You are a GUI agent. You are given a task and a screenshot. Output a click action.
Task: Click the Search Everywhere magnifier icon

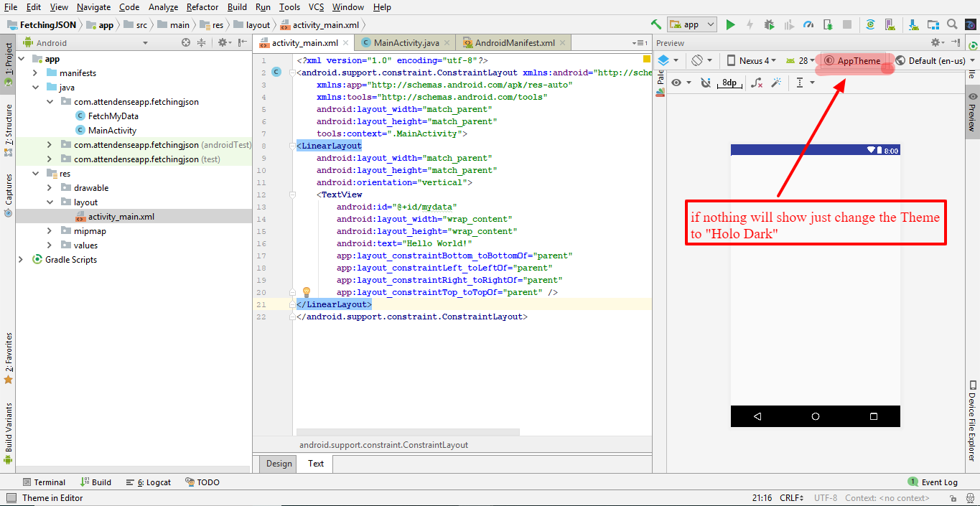pos(952,24)
